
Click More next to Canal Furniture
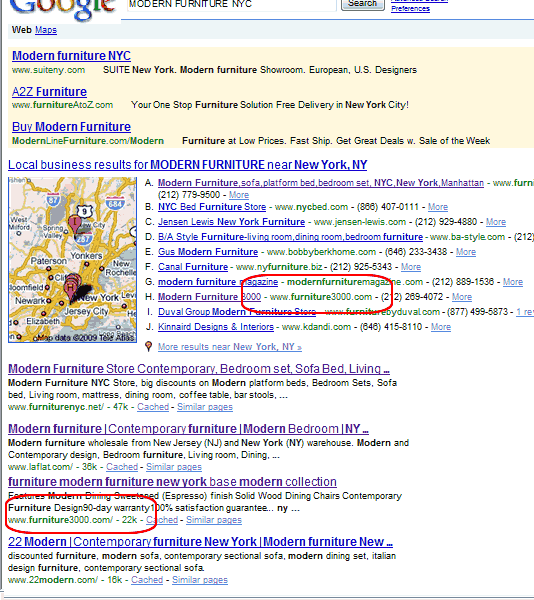click(410, 267)
